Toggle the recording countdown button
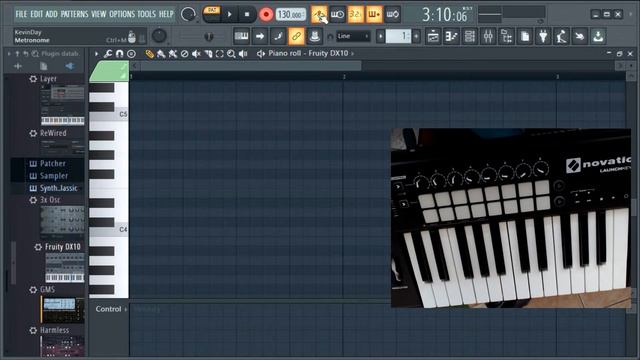The image size is (640, 360). 356,15
